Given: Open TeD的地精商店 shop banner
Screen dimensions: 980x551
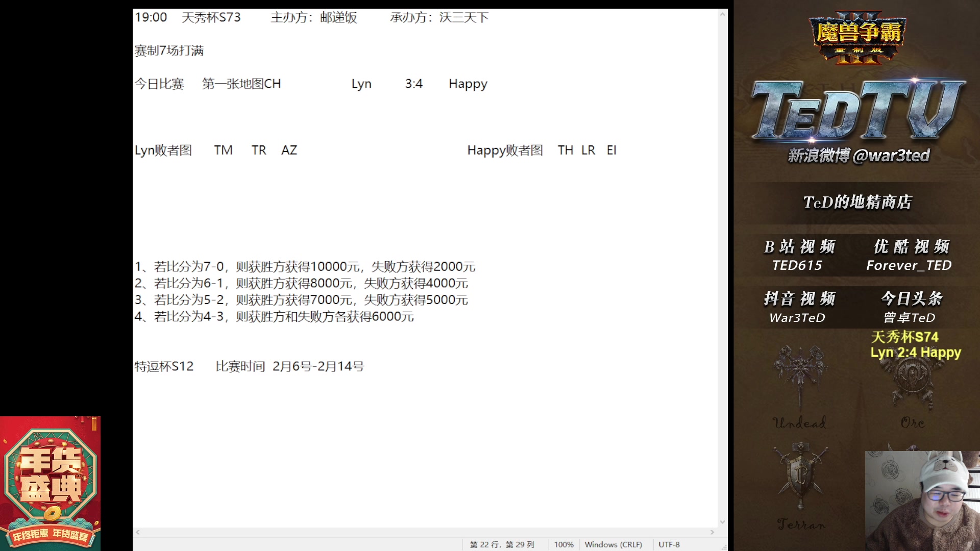Looking at the screenshot, I should [857, 202].
